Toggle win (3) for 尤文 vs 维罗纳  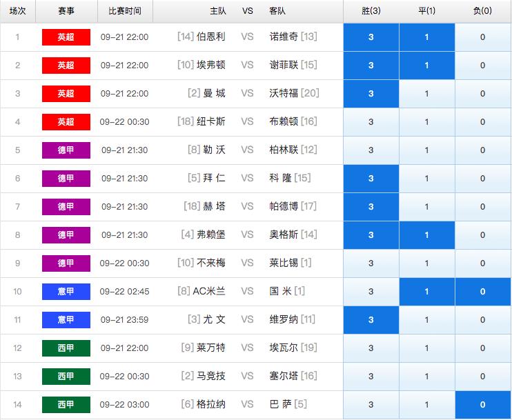pos(371,320)
